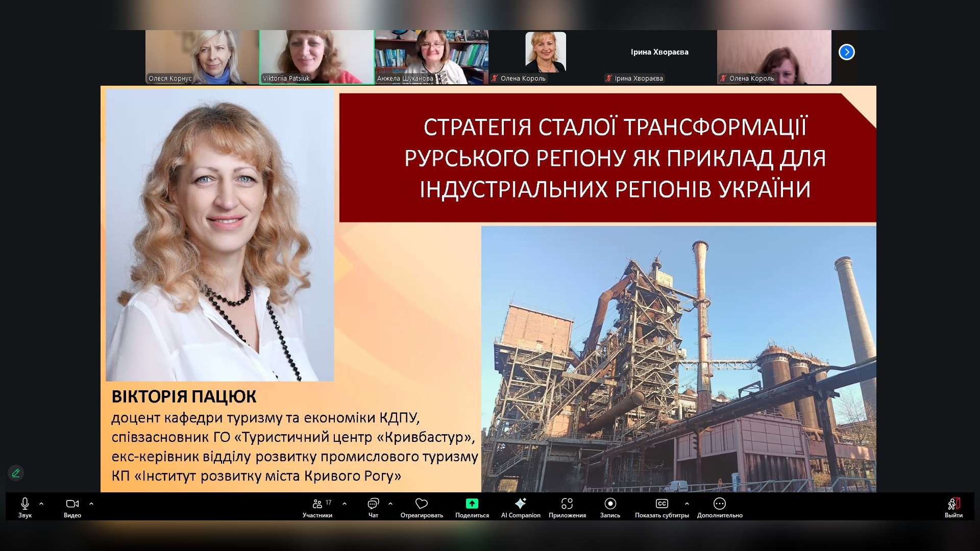The image size is (980, 551).
Task: Select the Анжела Шуканова video thumbnail
Action: 431,57
